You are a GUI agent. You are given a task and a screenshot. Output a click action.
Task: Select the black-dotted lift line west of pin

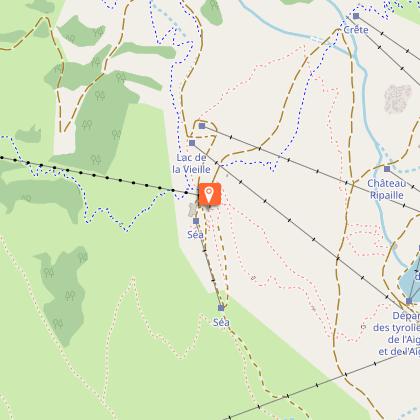tap(97, 175)
